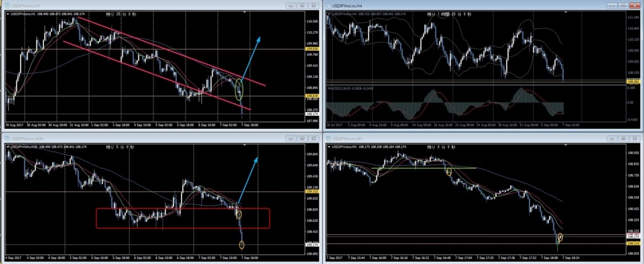The height and width of the screenshot is (264, 644).
Task: Expand the triangle menu in M30 chart header
Action: (8, 146)
